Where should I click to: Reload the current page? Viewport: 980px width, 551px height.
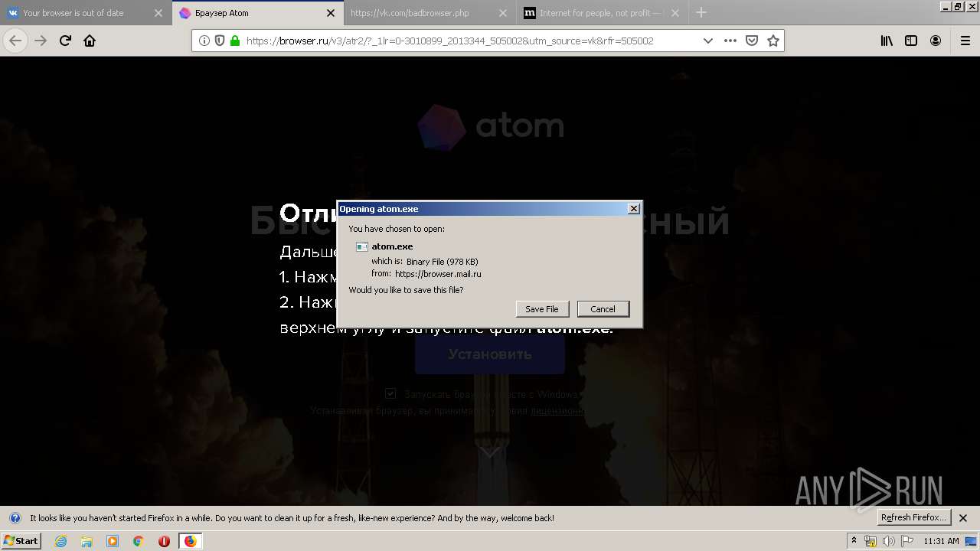pyautogui.click(x=65, y=41)
